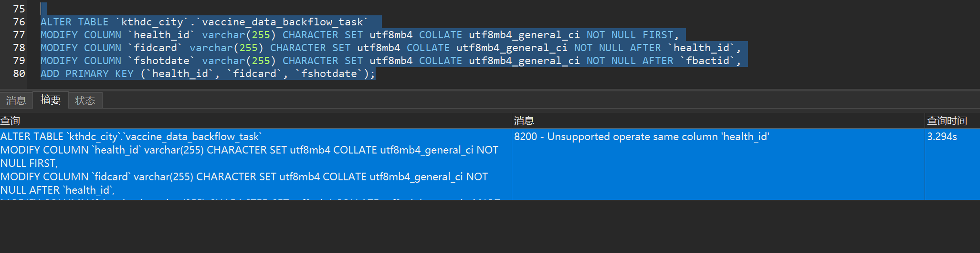Click the 查询时间 column header
Screen dimensions: 980x253
[x=947, y=121]
